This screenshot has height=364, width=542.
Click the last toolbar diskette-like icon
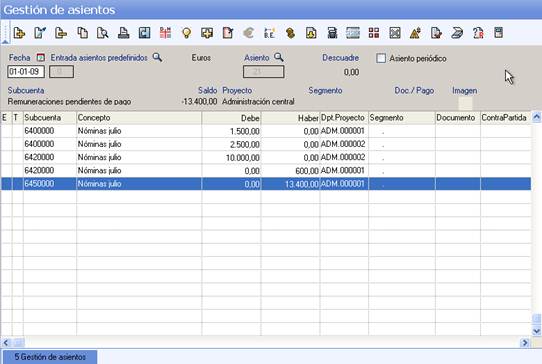click(x=498, y=33)
